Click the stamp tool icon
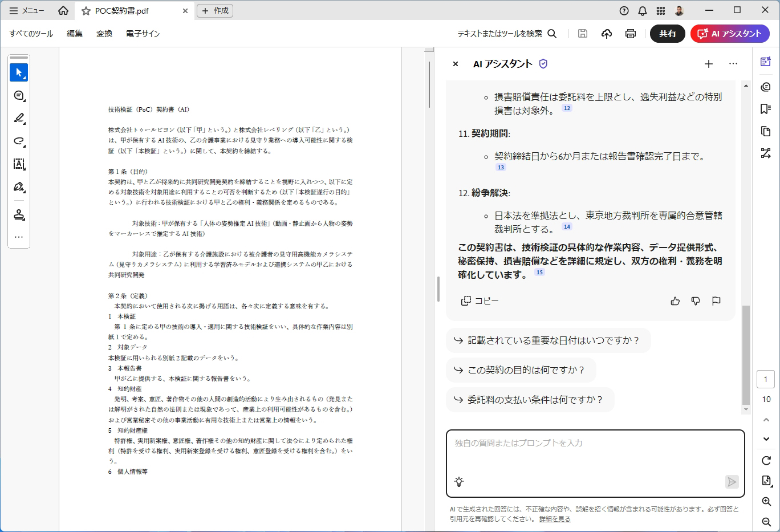This screenshot has width=780, height=532. (19, 215)
